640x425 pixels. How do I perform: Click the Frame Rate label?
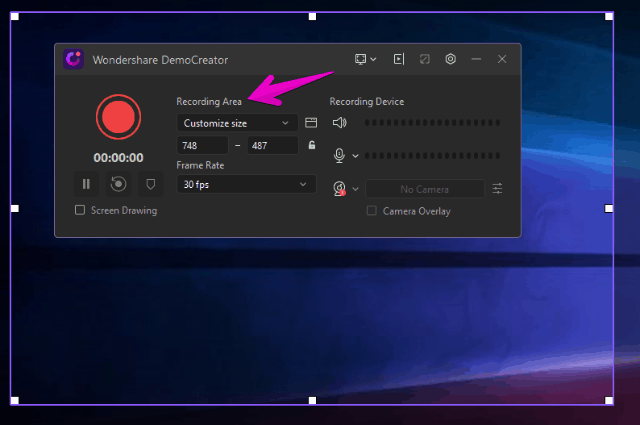pyautogui.click(x=200, y=165)
